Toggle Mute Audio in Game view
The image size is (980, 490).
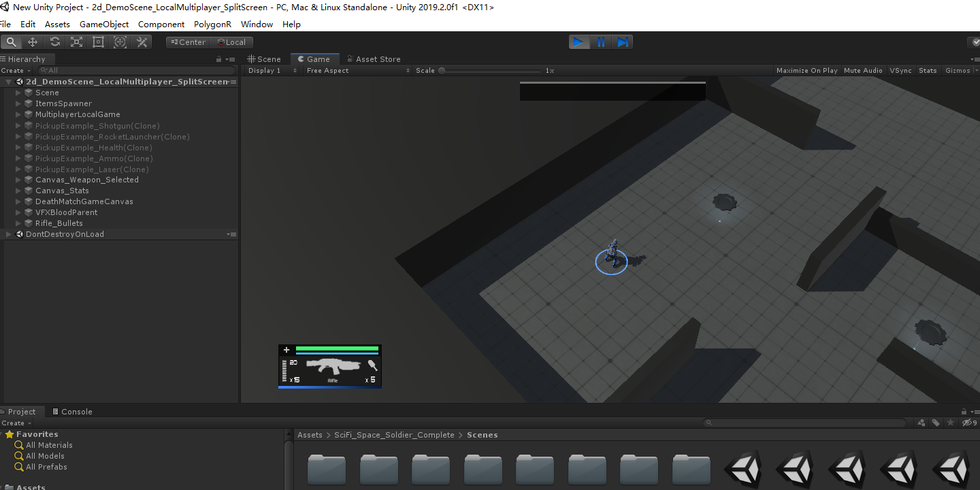pos(863,70)
